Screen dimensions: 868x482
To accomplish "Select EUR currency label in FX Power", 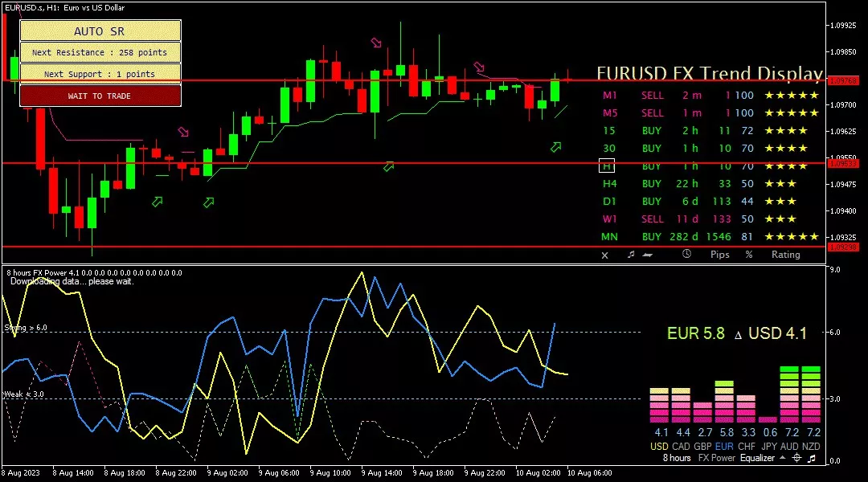I will click(x=724, y=447).
